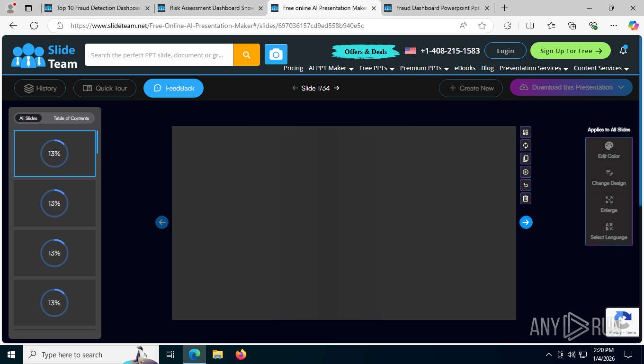Select the second slide thumbnail
The image size is (644, 364).
[54, 203]
